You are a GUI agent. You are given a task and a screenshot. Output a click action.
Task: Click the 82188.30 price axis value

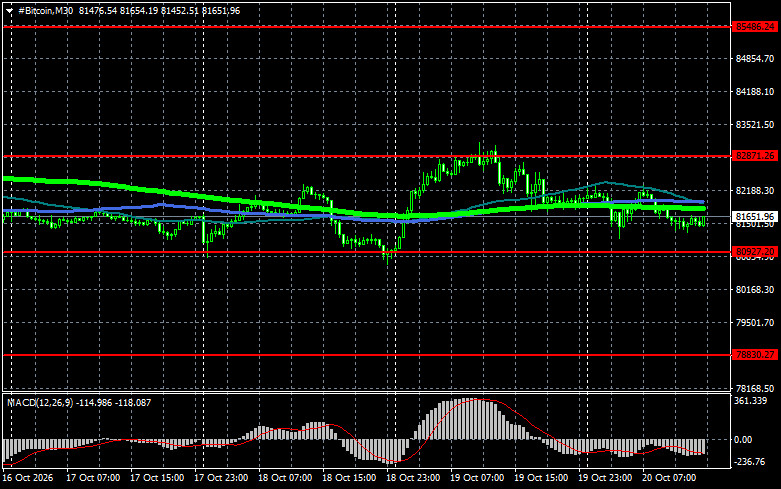click(x=755, y=191)
